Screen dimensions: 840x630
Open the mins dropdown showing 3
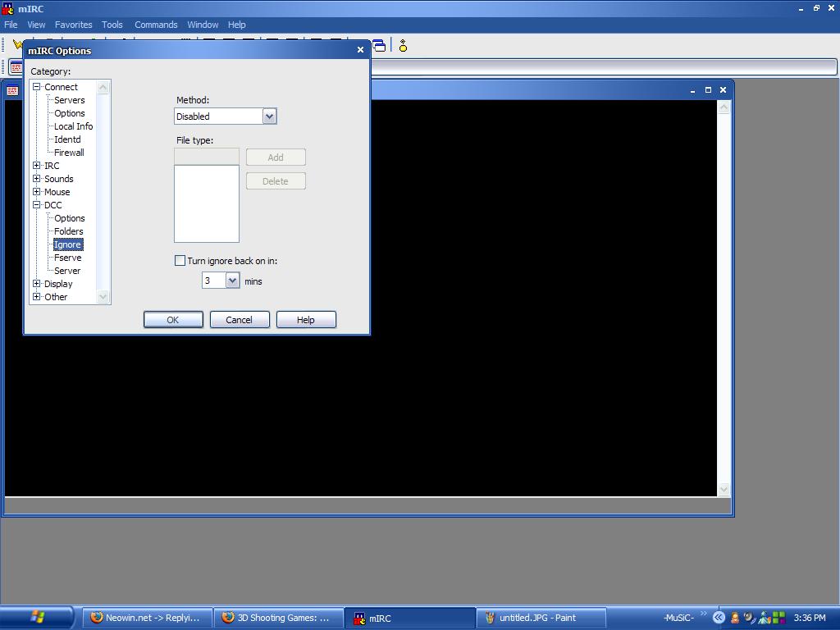pyautogui.click(x=232, y=280)
